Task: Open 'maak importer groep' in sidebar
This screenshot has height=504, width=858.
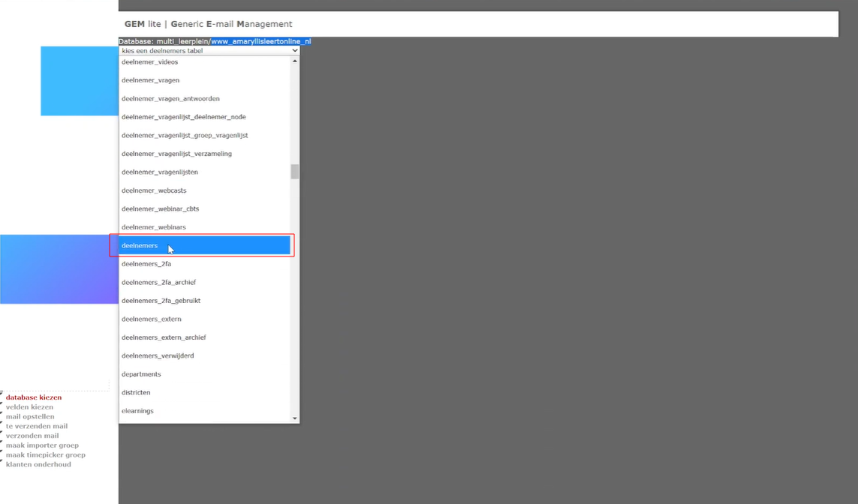Action: [x=42, y=445]
